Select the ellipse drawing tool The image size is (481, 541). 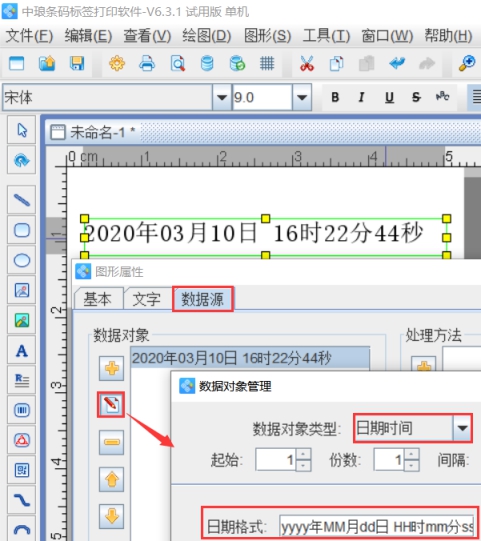click(x=22, y=260)
